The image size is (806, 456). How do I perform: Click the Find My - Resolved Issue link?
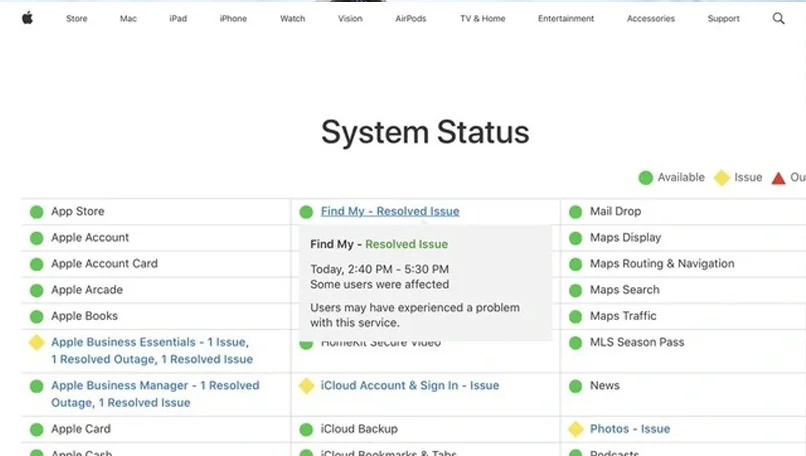click(x=390, y=211)
